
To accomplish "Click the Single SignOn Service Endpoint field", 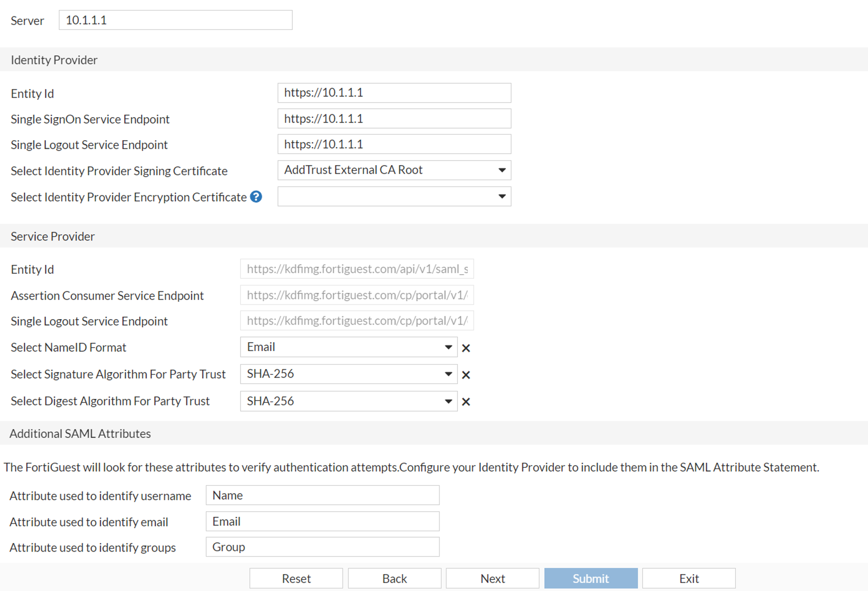I will 394,118.
